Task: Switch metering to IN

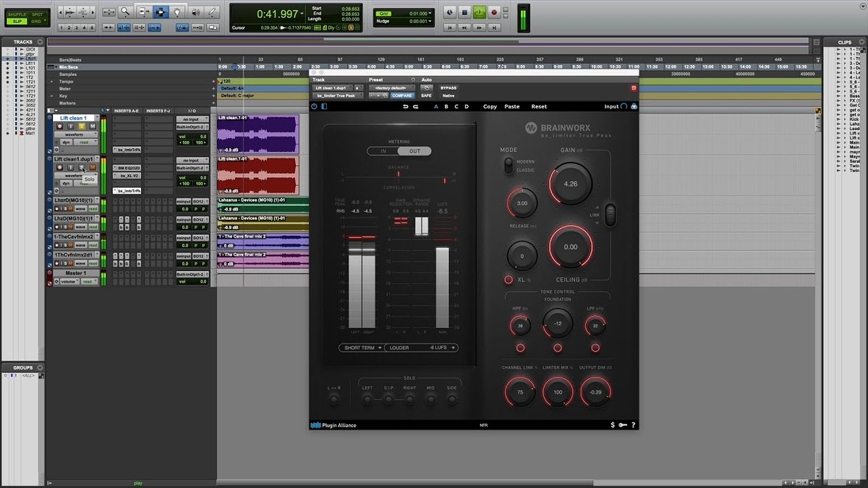Action: (383, 151)
